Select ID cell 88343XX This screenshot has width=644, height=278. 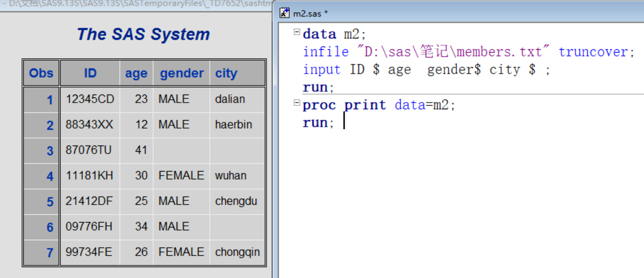(x=90, y=125)
